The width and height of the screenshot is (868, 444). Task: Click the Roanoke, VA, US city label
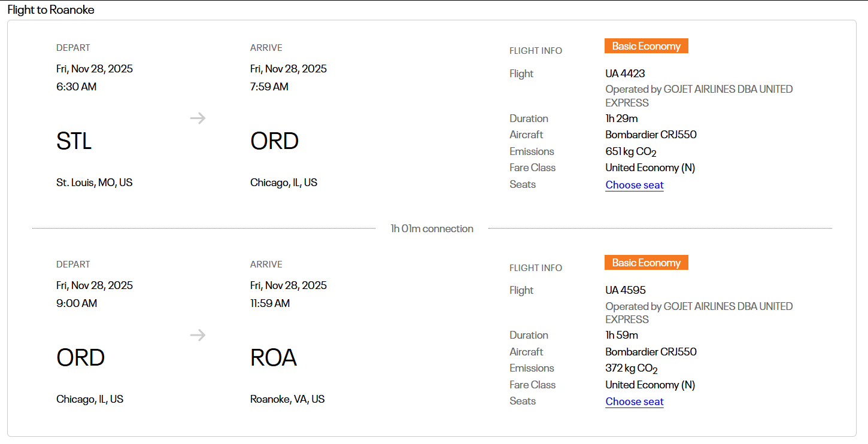[287, 399]
